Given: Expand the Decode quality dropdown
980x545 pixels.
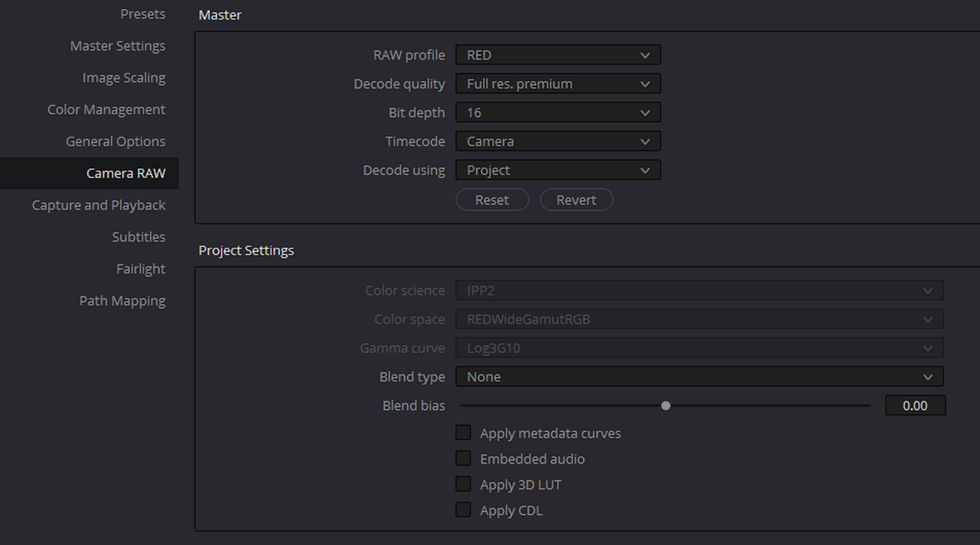Looking at the screenshot, I should tap(557, 84).
